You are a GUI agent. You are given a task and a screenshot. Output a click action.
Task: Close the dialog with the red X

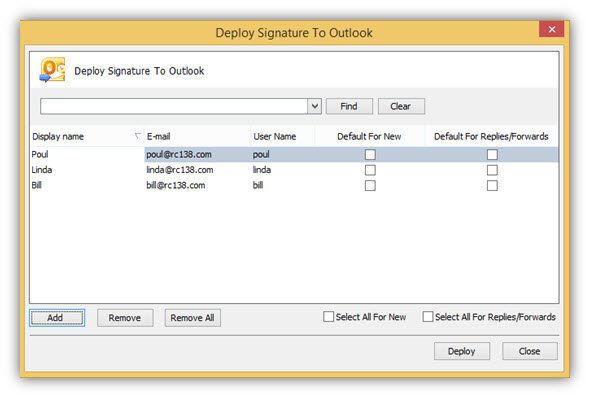coord(551,29)
